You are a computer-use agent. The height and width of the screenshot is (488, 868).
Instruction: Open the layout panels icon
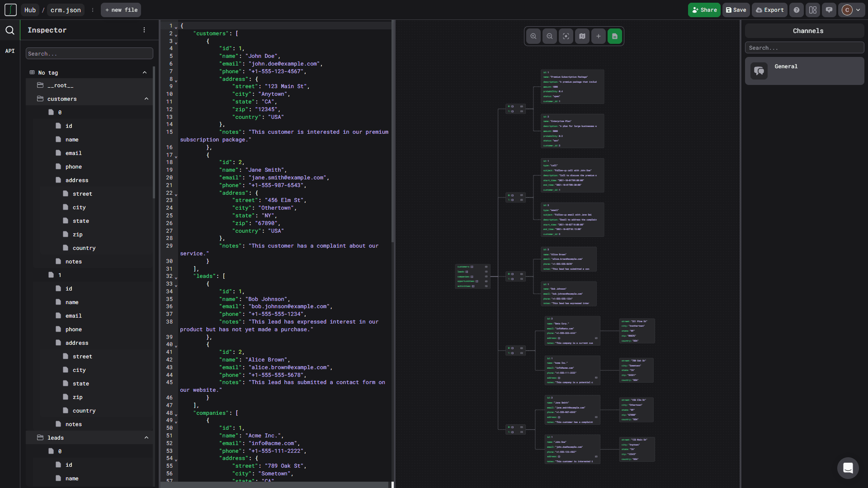[x=813, y=10]
